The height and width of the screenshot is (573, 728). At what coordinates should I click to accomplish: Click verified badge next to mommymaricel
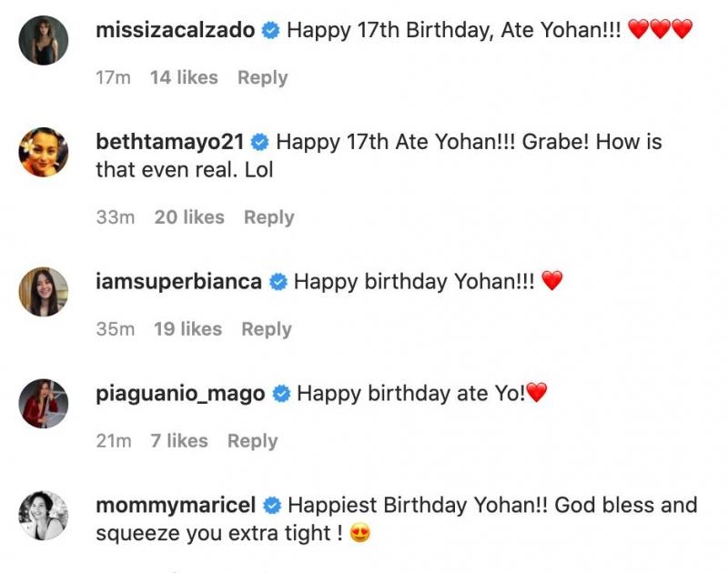(x=271, y=505)
